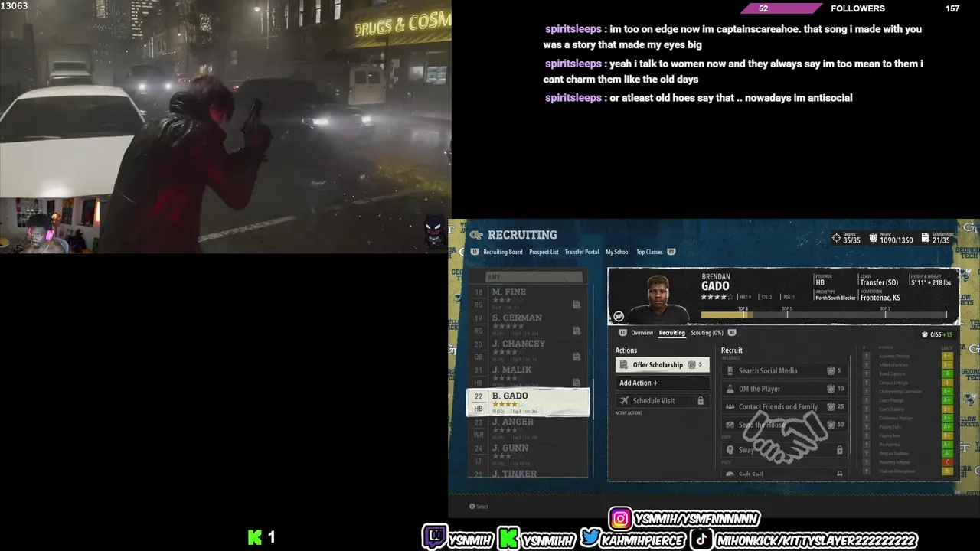
Task: Click the Academic Prestige B+ grade swatch
Action: click(947, 356)
